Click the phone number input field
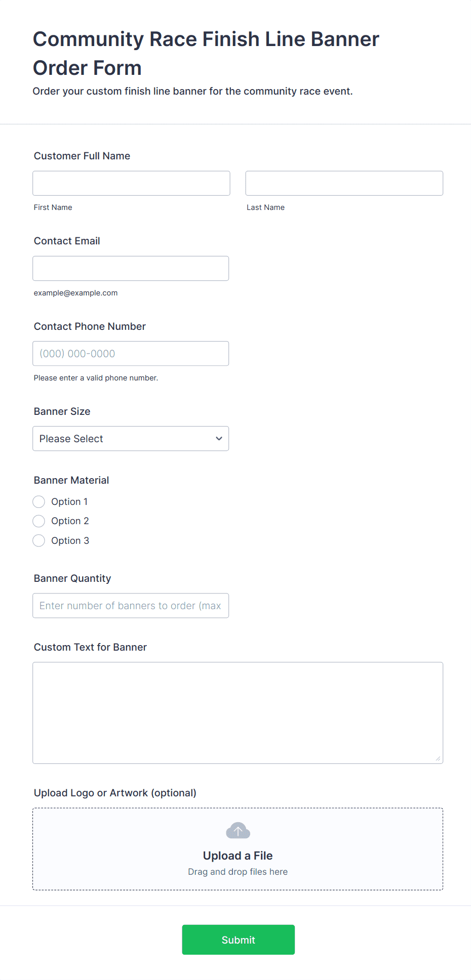The image size is (471, 980). pos(131,353)
